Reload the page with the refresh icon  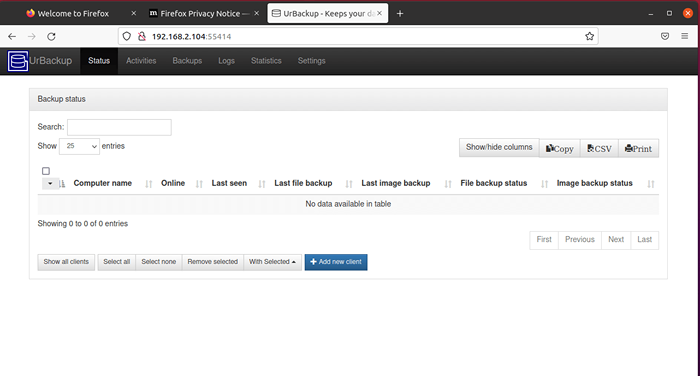tap(51, 37)
